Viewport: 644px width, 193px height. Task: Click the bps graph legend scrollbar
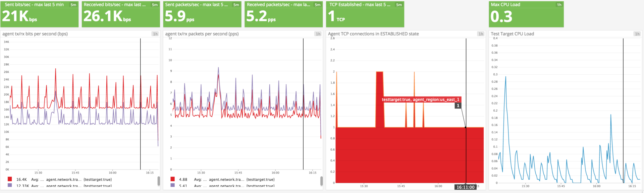coord(159,181)
